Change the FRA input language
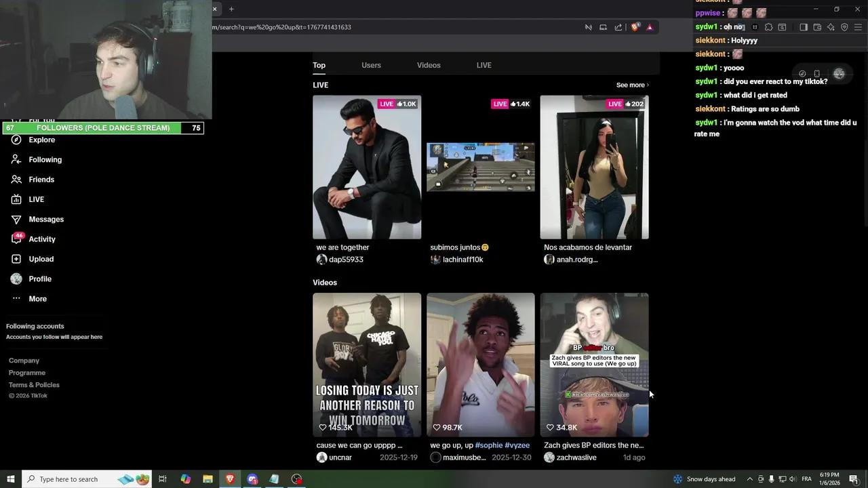The image size is (868, 488). 807,479
